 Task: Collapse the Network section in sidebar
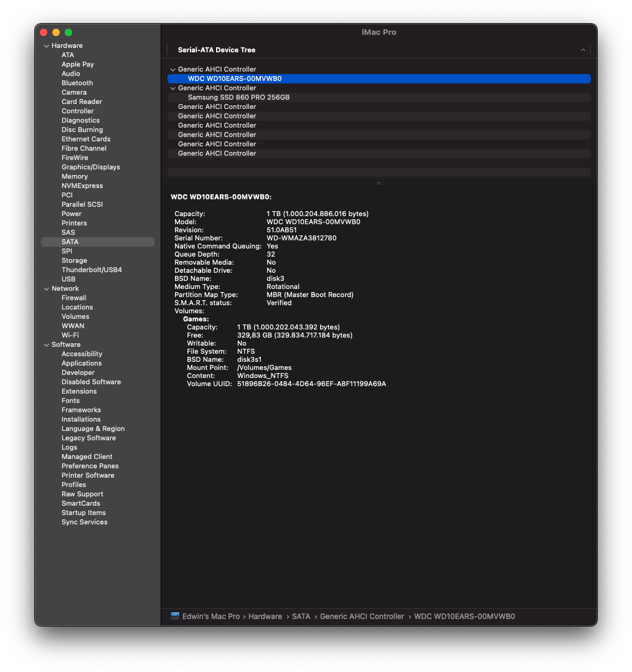click(x=46, y=289)
